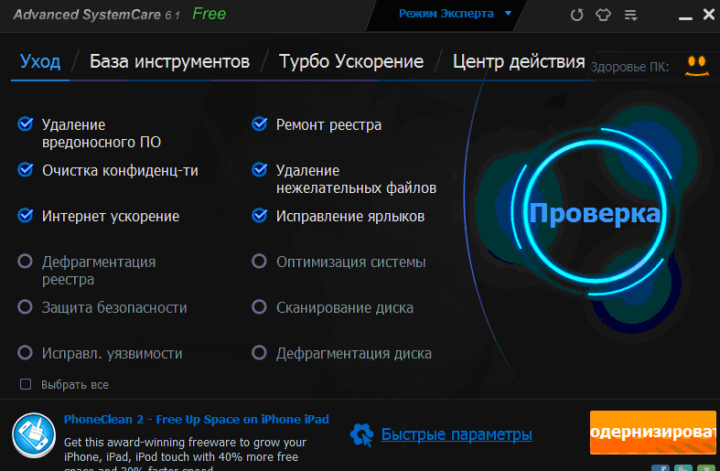720x471 pixels.
Task: Expand the Режим Эксперта mode dropdown
Action: point(454,14)
